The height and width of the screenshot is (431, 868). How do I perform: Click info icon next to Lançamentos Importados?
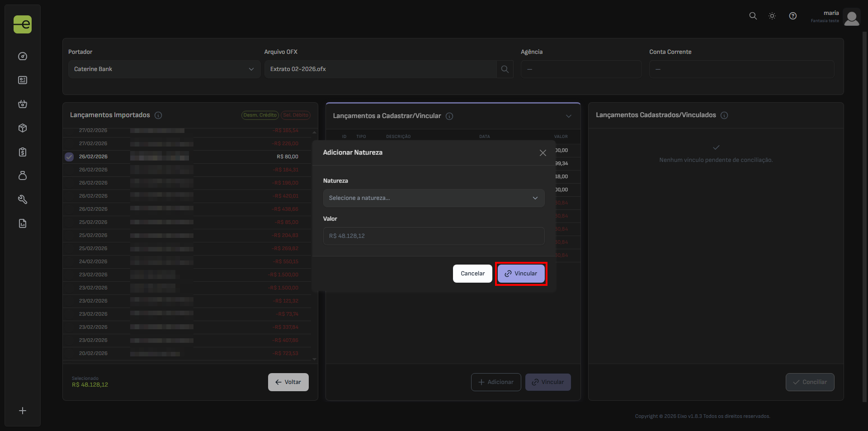pos(158,115)
